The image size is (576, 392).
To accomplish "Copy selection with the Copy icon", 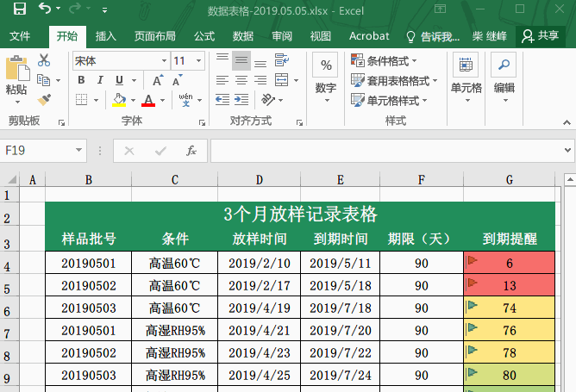I will click(x=44, y=80).
